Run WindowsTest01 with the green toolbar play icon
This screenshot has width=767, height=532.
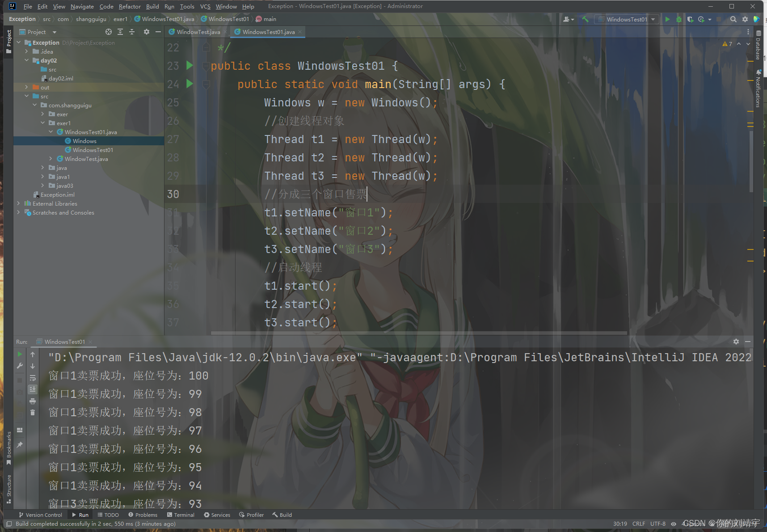tap(667, 19)
